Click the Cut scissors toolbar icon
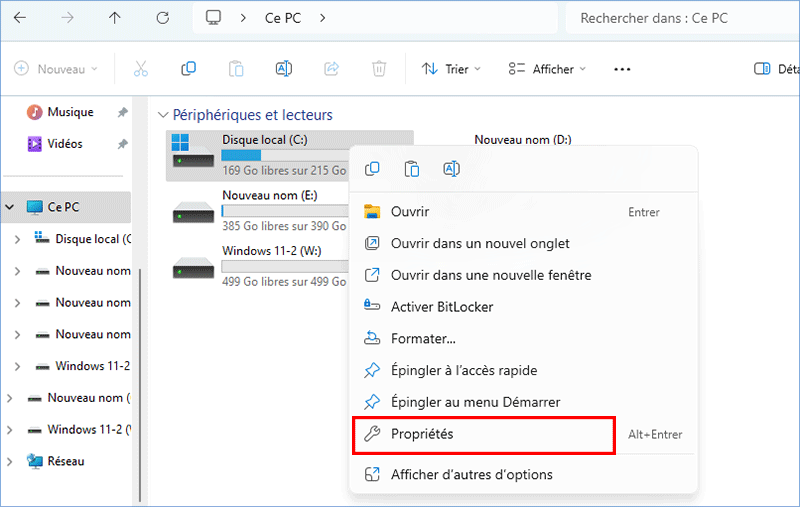Viewport: 800px width, 507px height. (141, 69)
